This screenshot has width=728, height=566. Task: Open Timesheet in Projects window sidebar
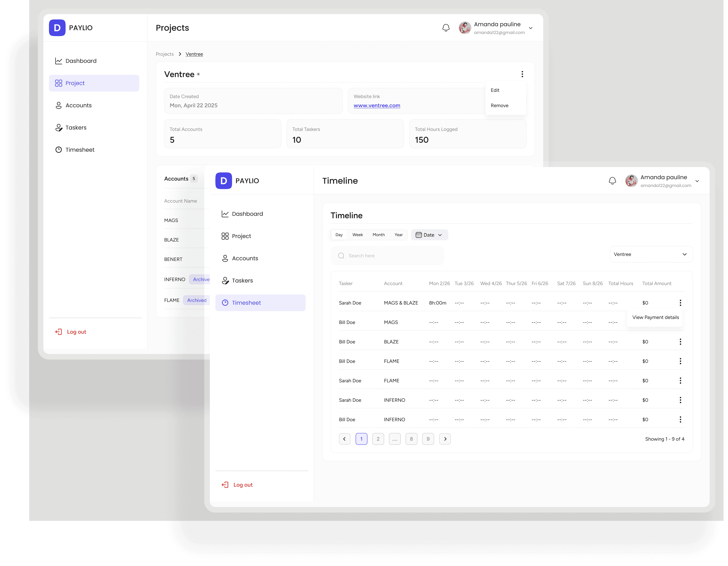coord(94,150)
